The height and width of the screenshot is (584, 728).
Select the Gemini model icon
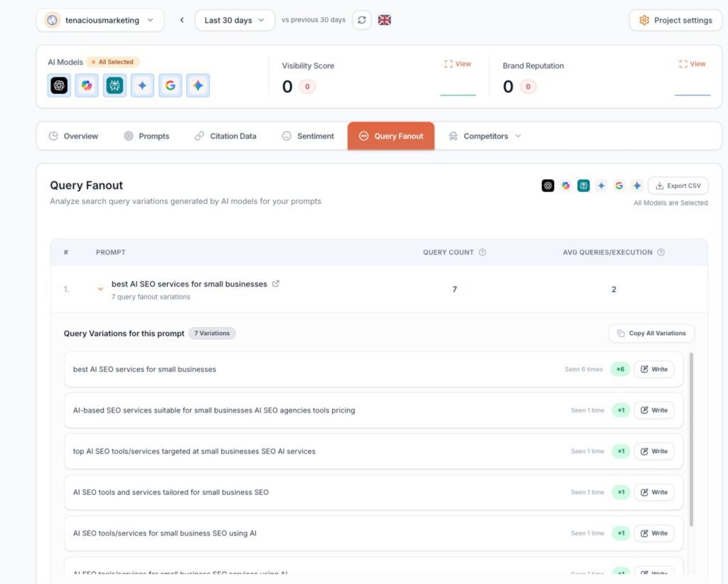pos(198,85)
